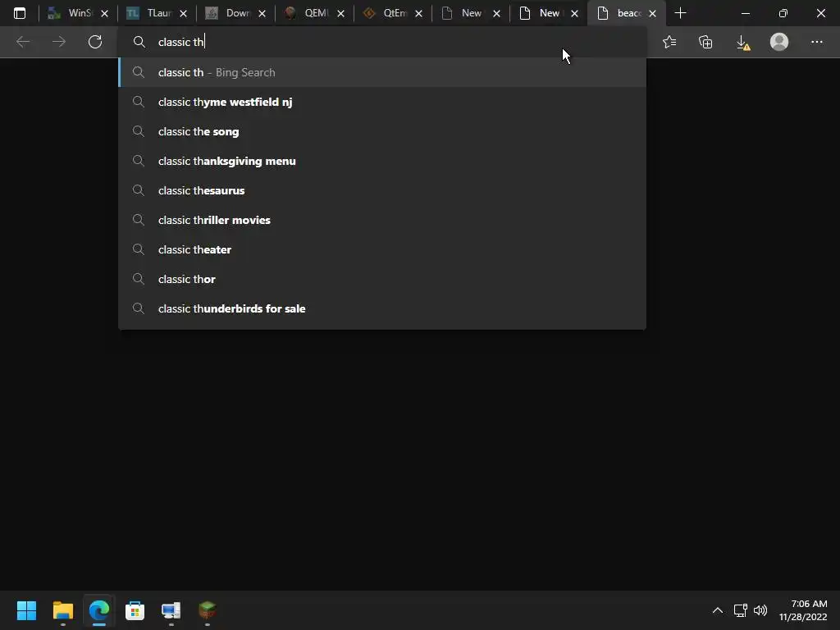The width and height of the screenshot is (840, 630).
Task: Select 'classic thesaurus' suggestion
Action: pyautogui.click(x=382, y=190)
